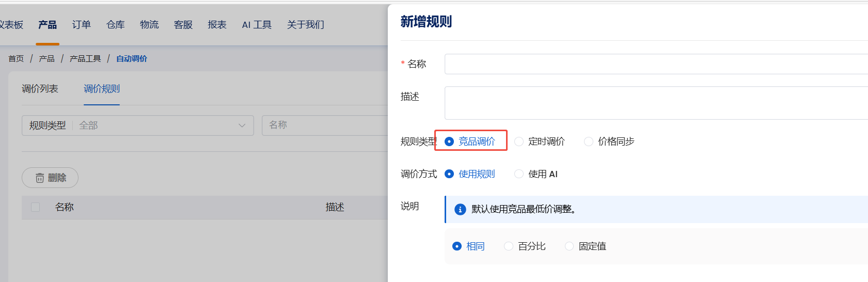Select the 定时调价 radio option

519,142
